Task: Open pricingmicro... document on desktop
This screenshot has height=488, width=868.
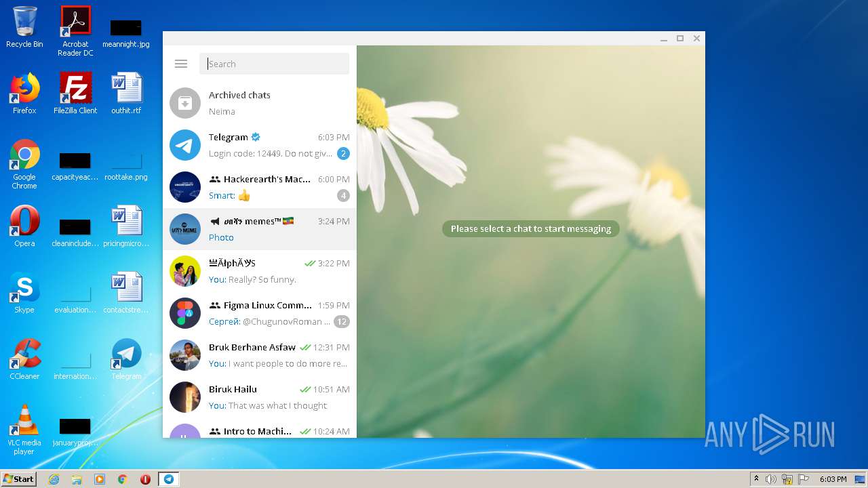Action: [126, 226]
